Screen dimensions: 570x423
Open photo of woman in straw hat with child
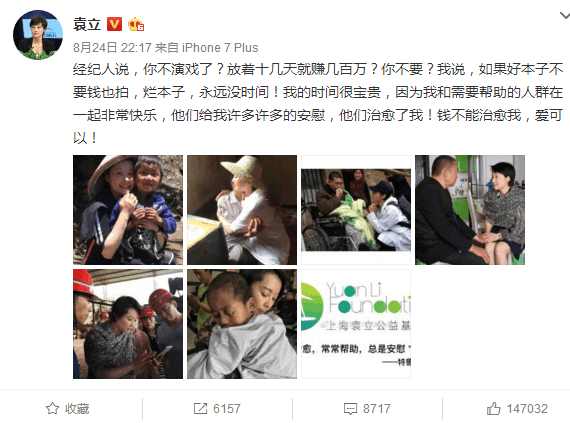pyautogui.click(x=128, y=210)
